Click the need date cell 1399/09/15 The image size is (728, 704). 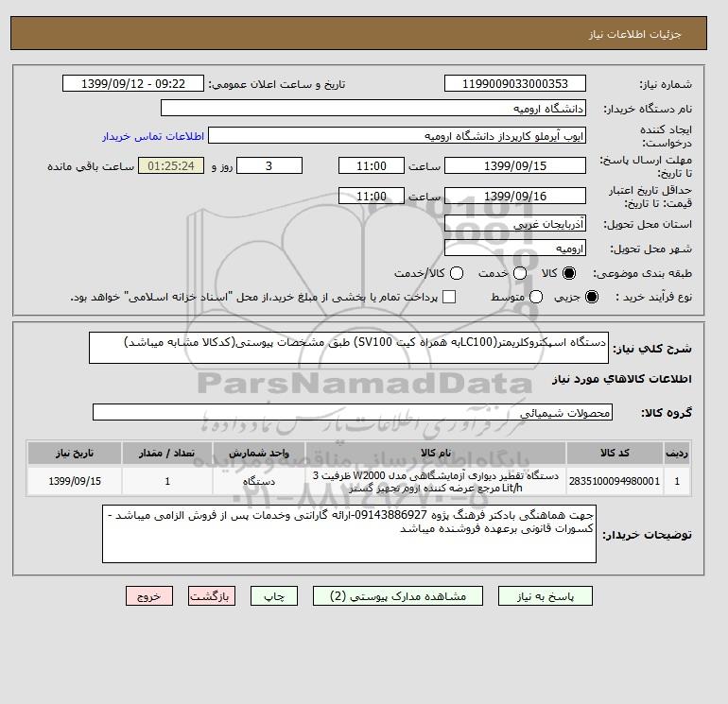point(75,481)
